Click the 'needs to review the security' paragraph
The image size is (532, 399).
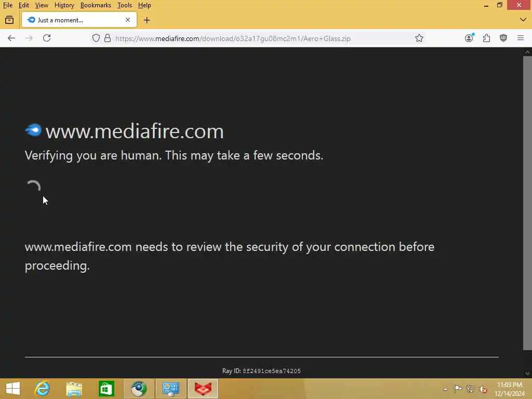[x=229, y=256]
